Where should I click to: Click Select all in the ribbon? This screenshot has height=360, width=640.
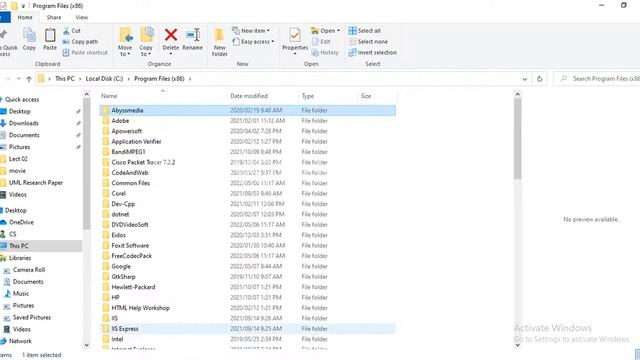pos(364,31)
